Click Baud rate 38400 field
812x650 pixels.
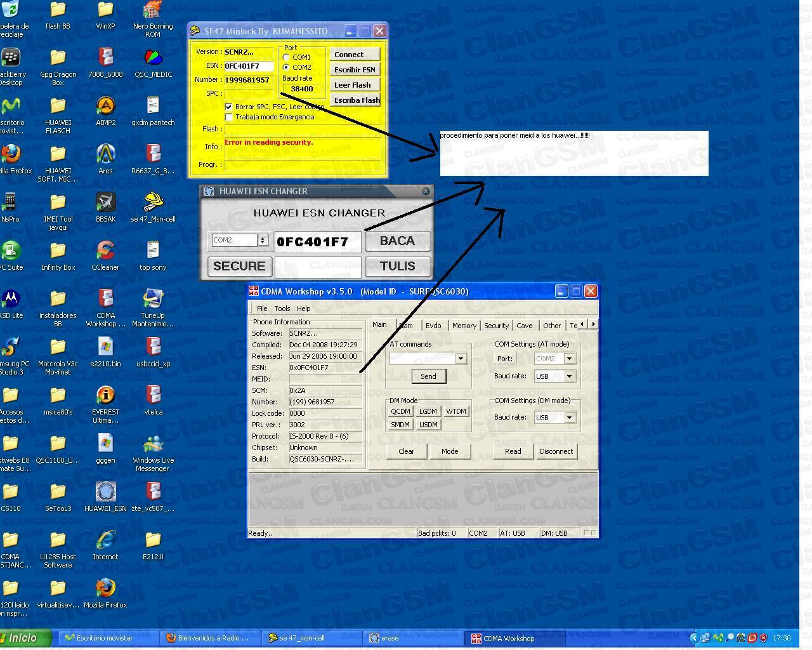[302, 89]
